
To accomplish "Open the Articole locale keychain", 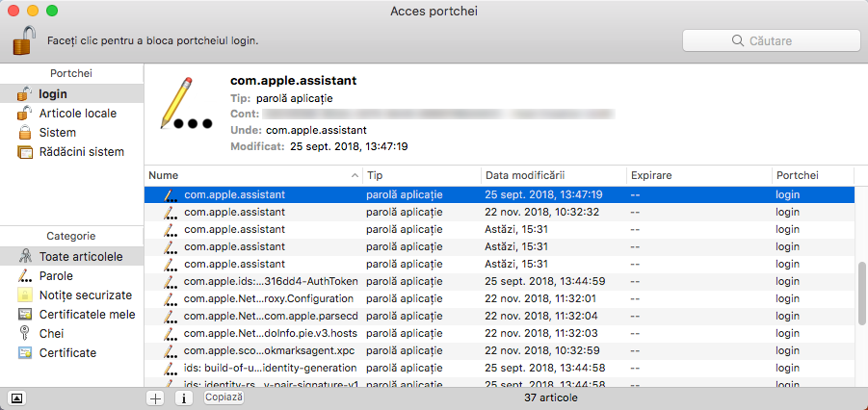I will point(77,113).
